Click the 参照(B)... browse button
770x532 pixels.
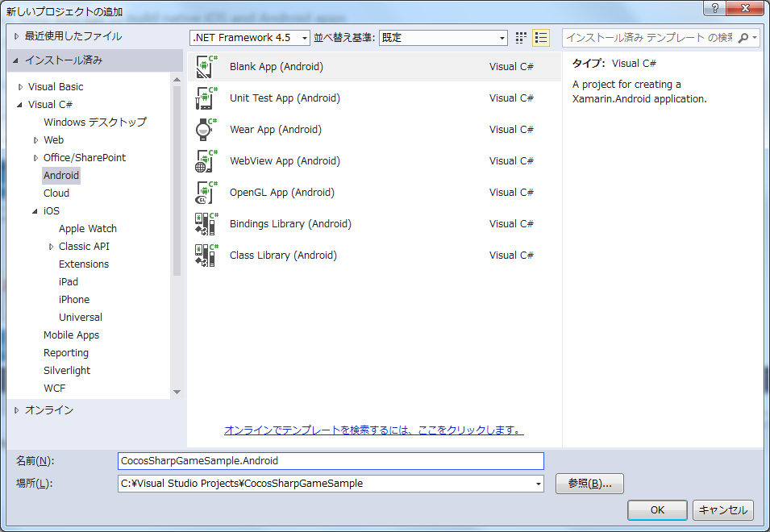589,484
